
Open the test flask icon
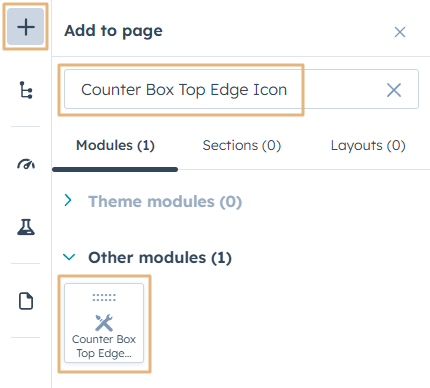[26, 227]
